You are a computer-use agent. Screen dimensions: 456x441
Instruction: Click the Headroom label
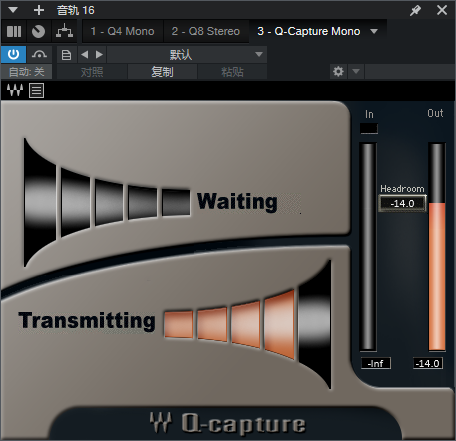[402, 189]
